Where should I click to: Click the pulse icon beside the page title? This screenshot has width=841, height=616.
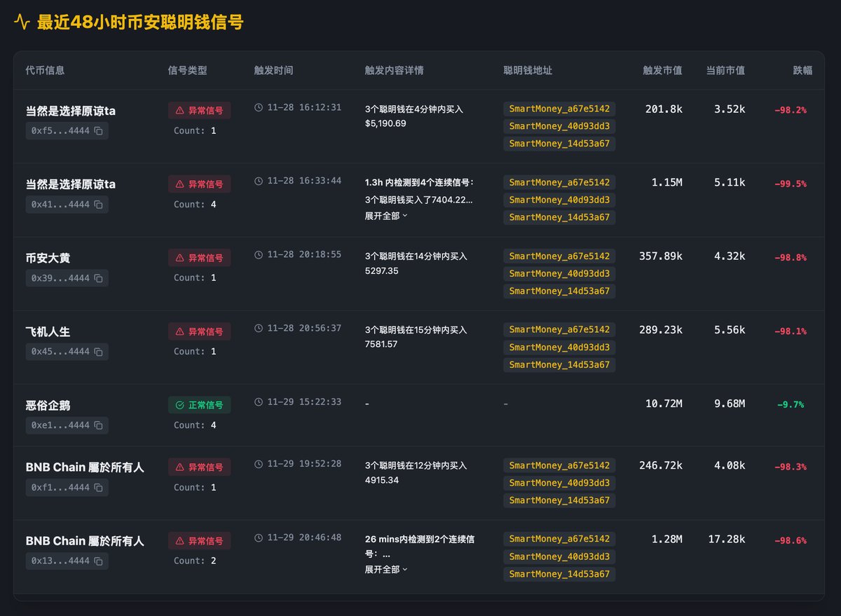pos(22,22)
